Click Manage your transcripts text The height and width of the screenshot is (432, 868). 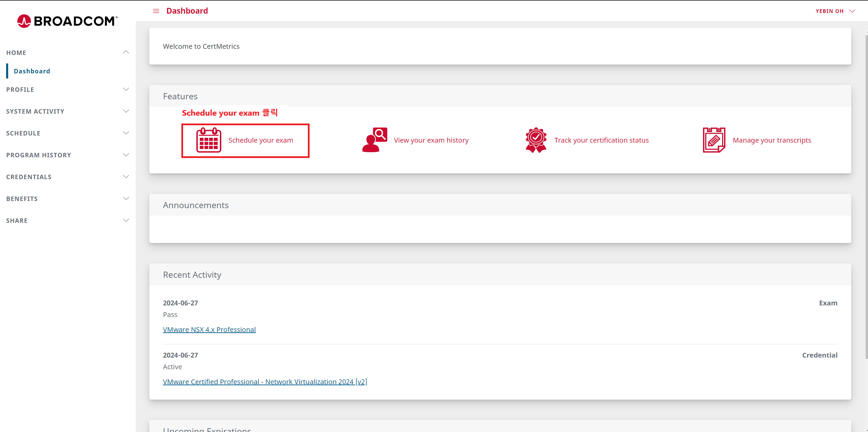(x=772, y=140)
